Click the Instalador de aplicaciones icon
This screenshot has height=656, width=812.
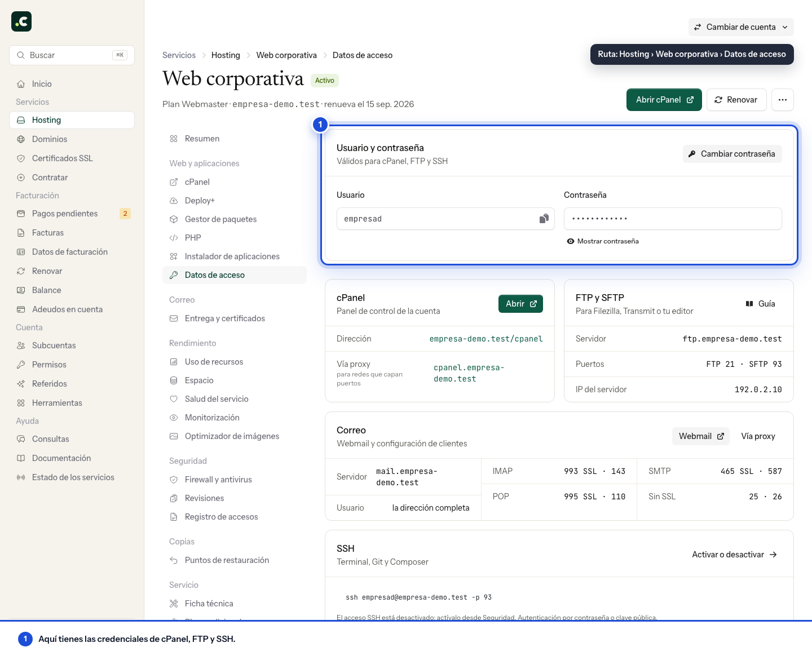click(x=174, y=256)
